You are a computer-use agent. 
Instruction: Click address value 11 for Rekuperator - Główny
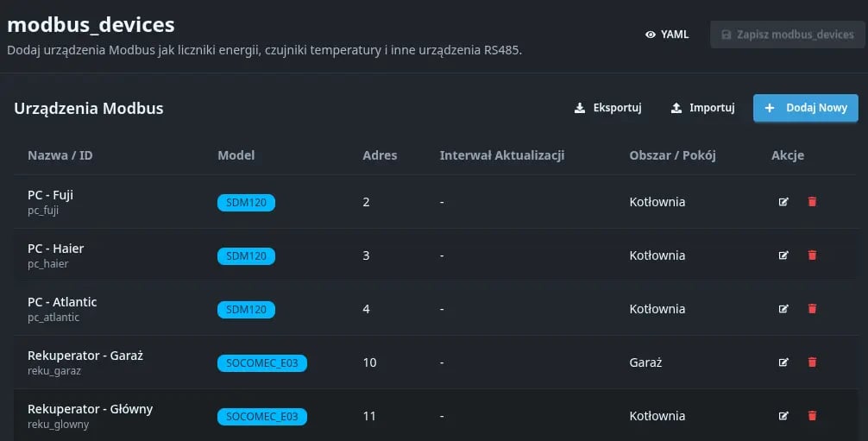pyautogui.click(x=369, y=416)
